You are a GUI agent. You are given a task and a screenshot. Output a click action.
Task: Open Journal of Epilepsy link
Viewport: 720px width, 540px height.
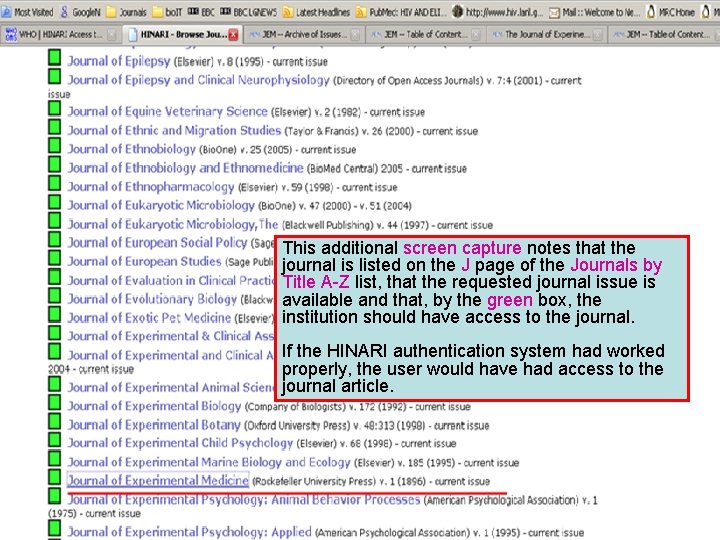(x=119, y=61)
